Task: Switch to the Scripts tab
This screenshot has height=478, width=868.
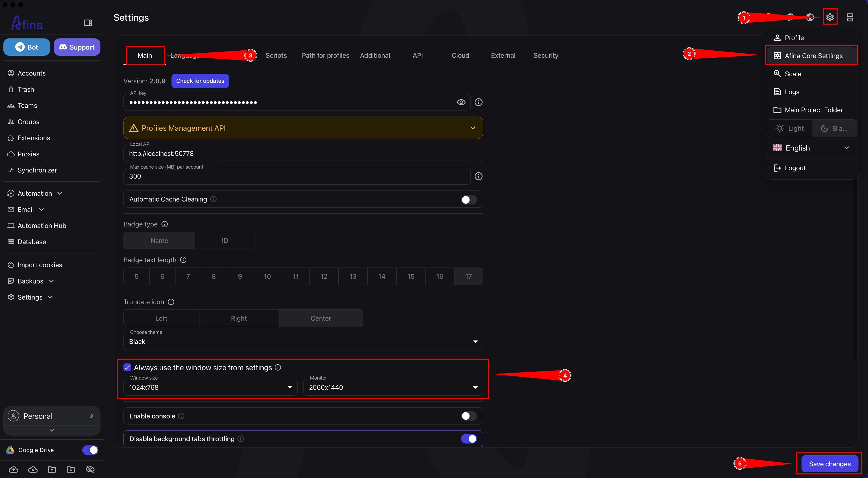Action: (x=276, y=55)
